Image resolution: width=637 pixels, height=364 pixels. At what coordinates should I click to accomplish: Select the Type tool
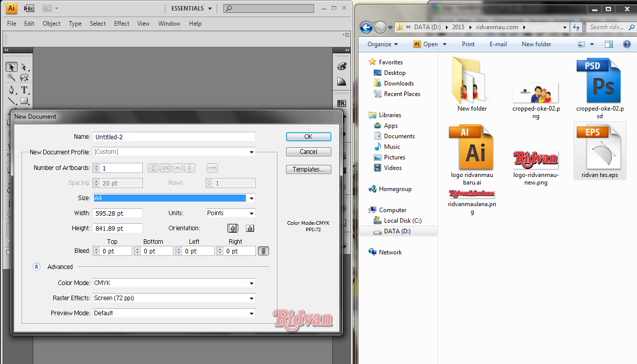[x=24, y=90]
